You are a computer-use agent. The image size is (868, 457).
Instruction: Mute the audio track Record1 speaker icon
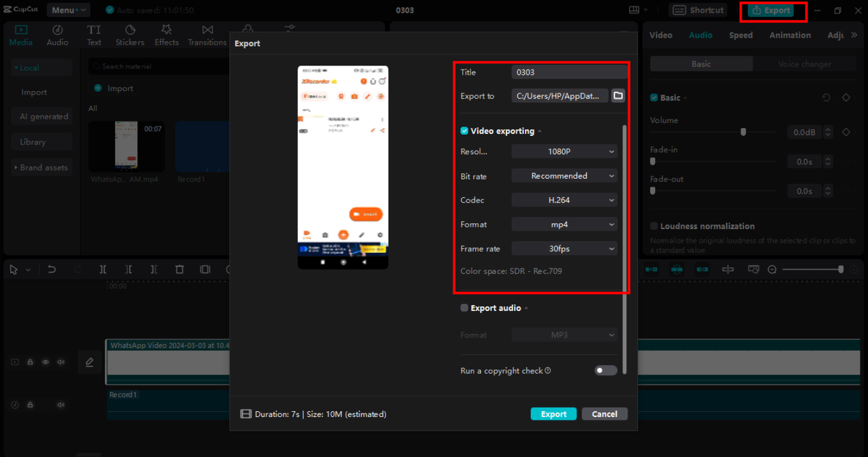tap(61, 405)
